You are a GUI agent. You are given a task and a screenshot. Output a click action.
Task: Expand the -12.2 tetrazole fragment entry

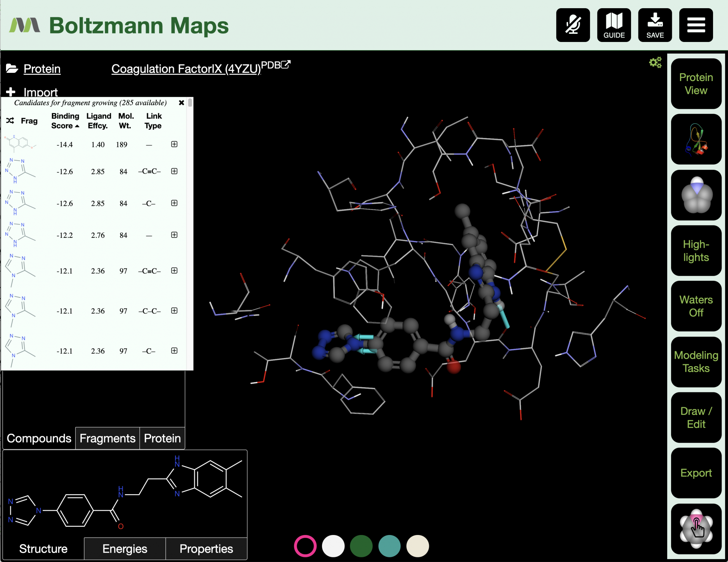[174, 235]
